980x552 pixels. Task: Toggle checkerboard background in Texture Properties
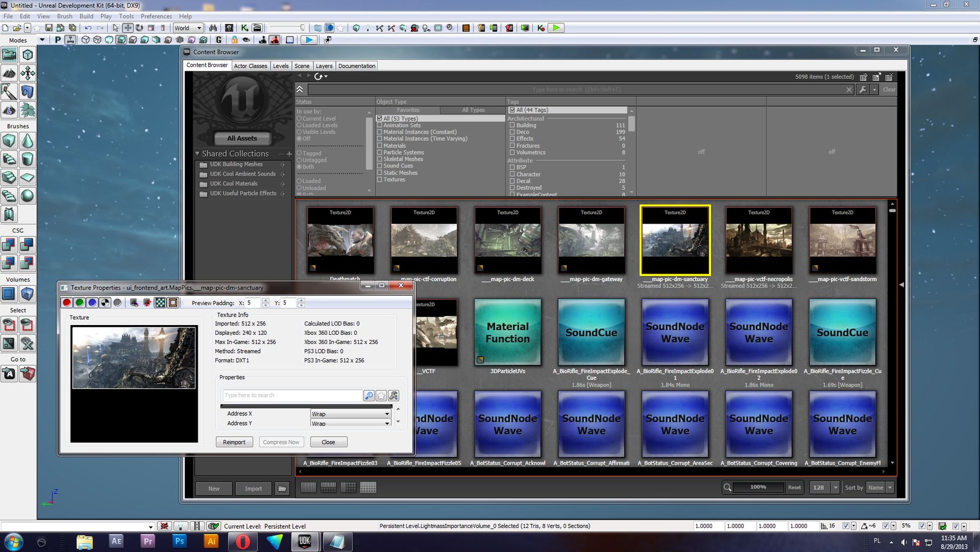[x=161, y=303]
